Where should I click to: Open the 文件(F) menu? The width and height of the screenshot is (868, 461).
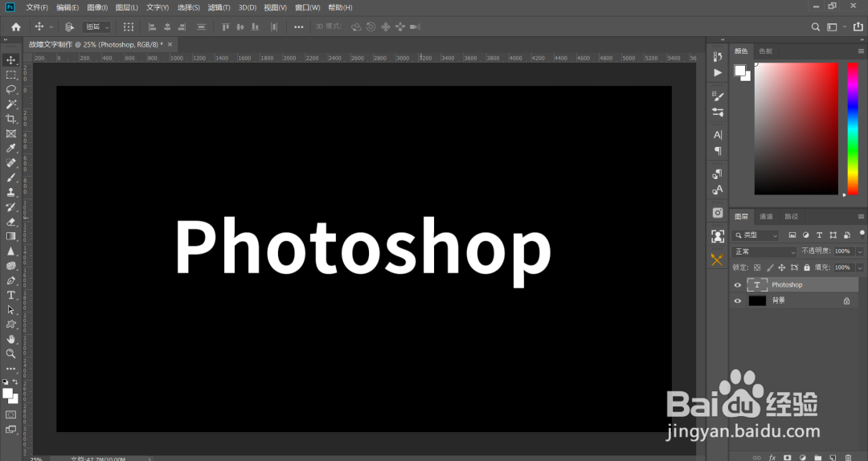click(x=37, y=7)
